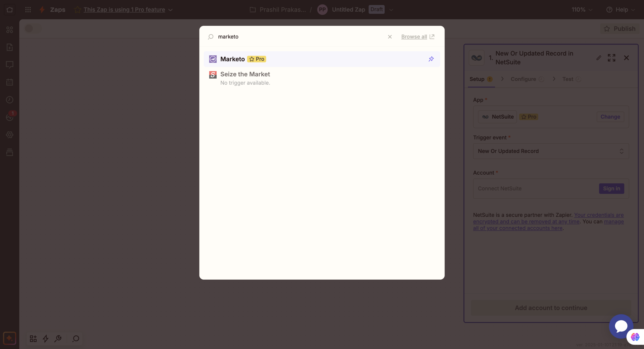This screenshot has height=349, width=644.
Task: Toggle the Zap on/off switch
Action: [x=33, y=28]
